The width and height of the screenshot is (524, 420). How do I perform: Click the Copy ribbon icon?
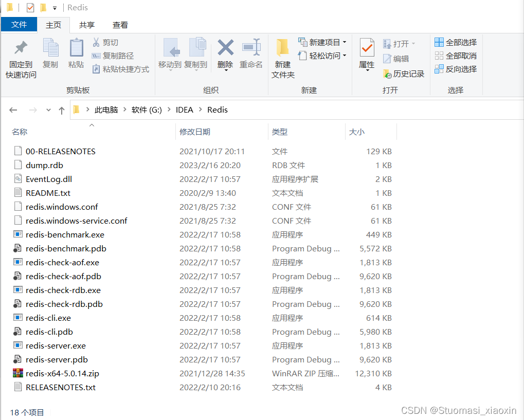[50, 48]
